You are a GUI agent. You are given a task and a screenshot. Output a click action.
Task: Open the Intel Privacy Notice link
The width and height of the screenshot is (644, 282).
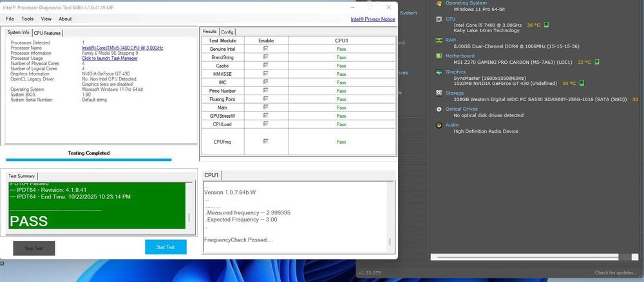click(x=372, y=19)
